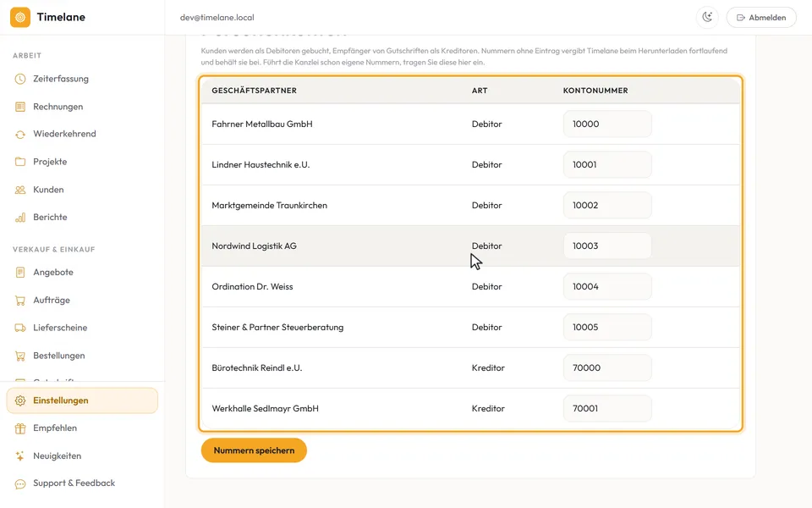This screenshot has width=812, height=508.
Task: Open Rechnungen invoice icon
Action: tap(20, 107)
